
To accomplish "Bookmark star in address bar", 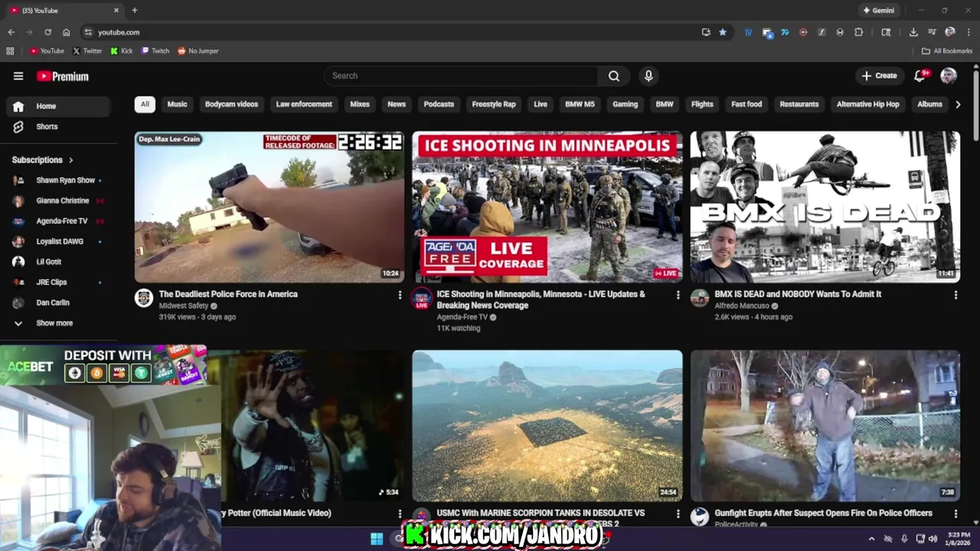I will 722,32.
